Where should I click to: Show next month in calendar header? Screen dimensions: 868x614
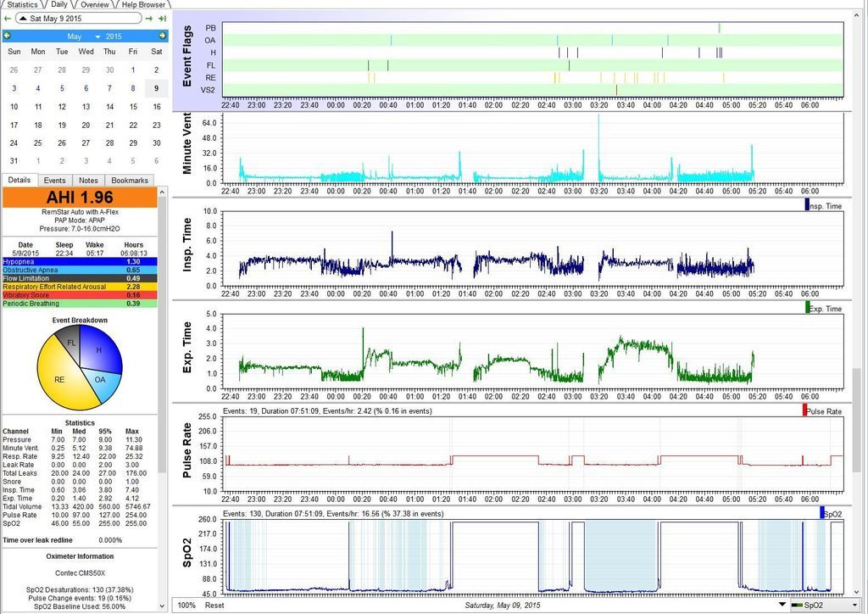pyautogui.click(x=162, y=36)
